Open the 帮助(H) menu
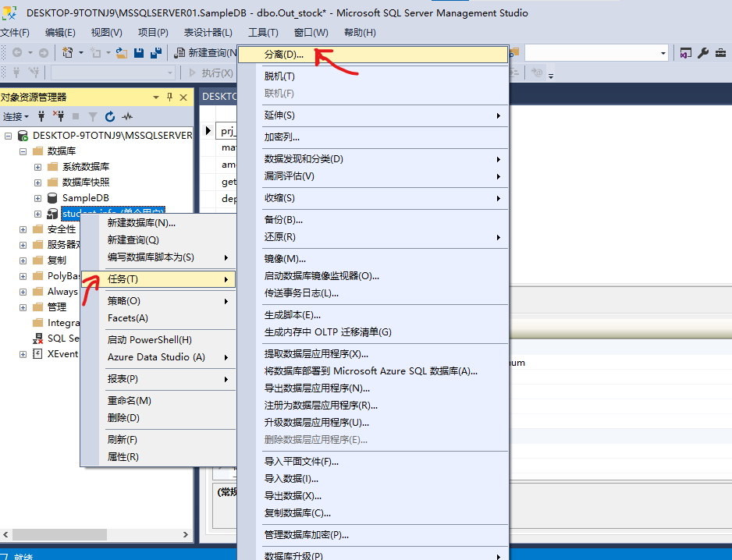 click(x=360, y=32)
